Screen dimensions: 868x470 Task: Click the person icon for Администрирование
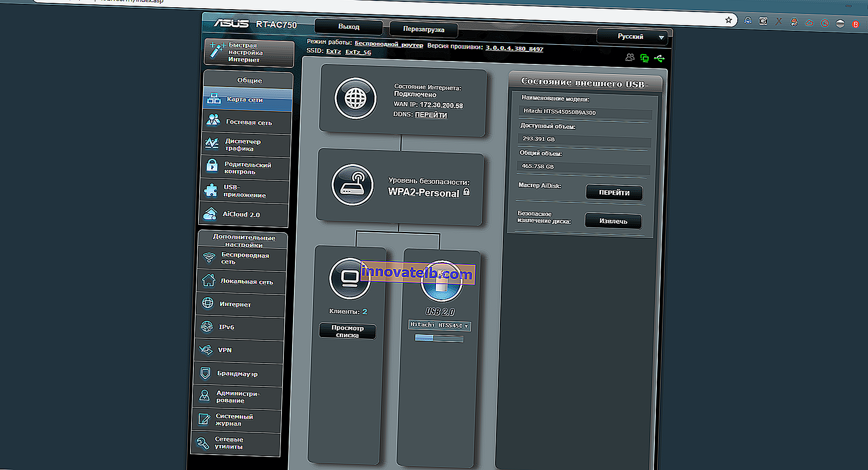204,396
